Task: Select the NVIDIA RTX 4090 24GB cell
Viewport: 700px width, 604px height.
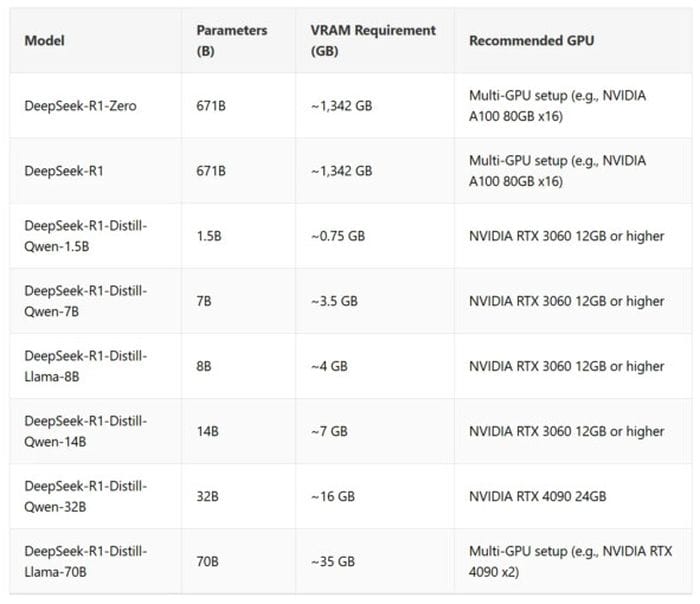Action: (538, 496)
